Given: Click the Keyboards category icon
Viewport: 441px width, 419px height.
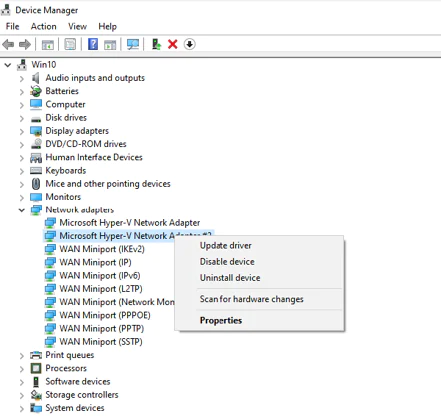Looking at the screenshot, I should pos(36,171).
